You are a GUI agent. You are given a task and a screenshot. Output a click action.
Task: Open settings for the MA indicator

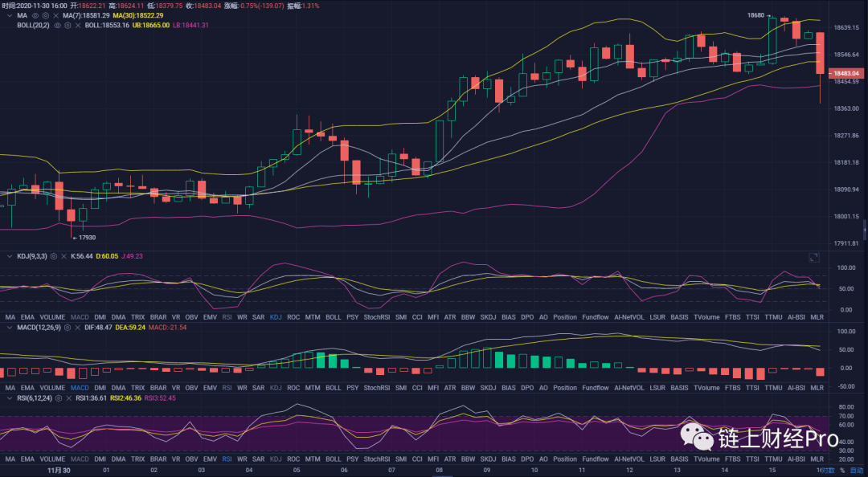click(x=46, y=15)
